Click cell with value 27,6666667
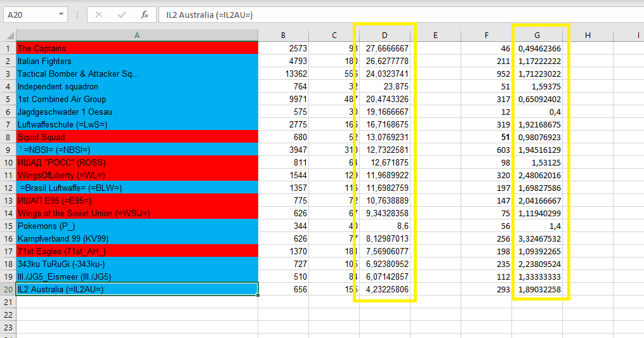The width and height of the screenshot is (644, 338). tap(384, 48)
